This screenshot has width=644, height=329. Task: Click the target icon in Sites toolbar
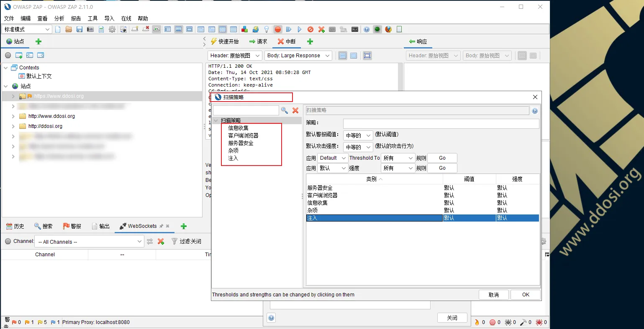point(8,55)
